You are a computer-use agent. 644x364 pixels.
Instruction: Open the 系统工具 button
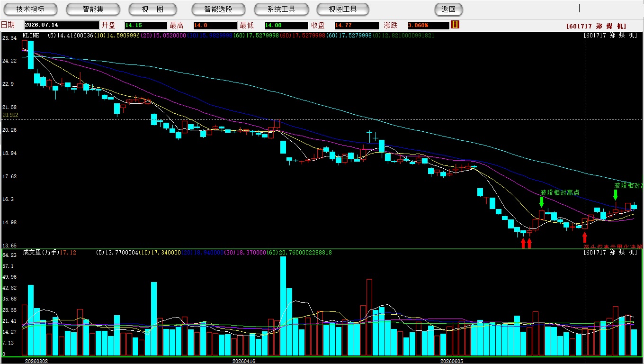(281, 9)
